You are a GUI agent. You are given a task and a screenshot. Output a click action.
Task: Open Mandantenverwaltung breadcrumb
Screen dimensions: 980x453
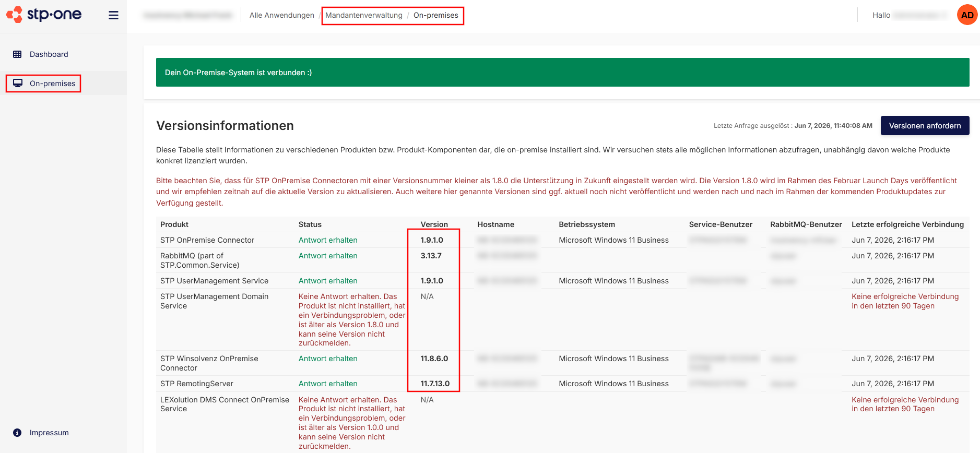coord(364,15)
